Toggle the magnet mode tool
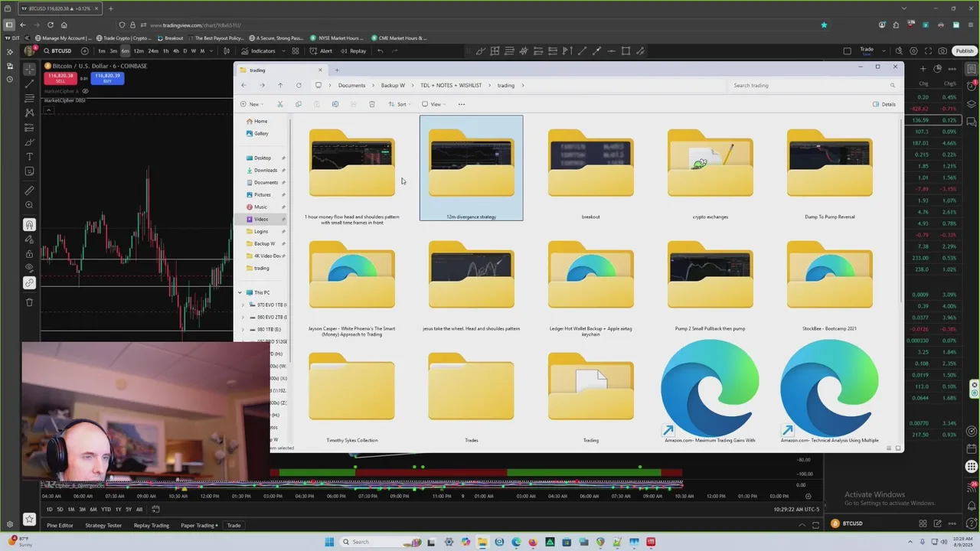The width and height of the screenshot is (980, 551). [29, 224]
